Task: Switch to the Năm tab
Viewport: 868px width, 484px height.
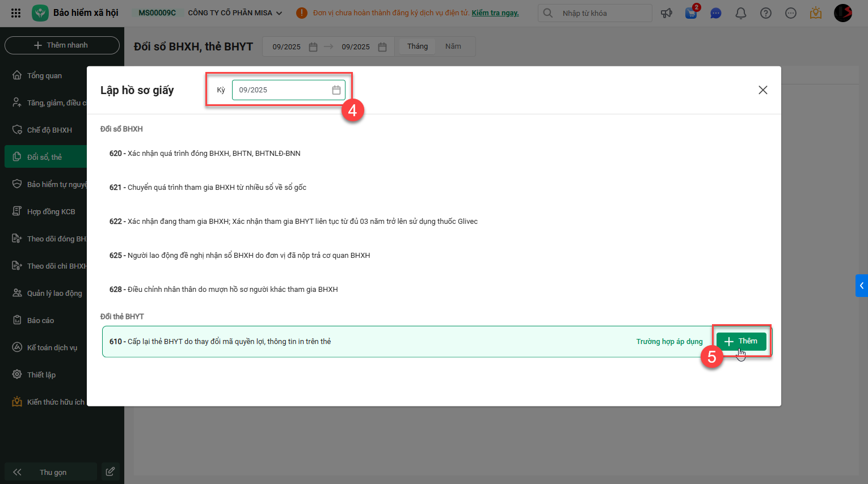Action: (x=453, y=46)
